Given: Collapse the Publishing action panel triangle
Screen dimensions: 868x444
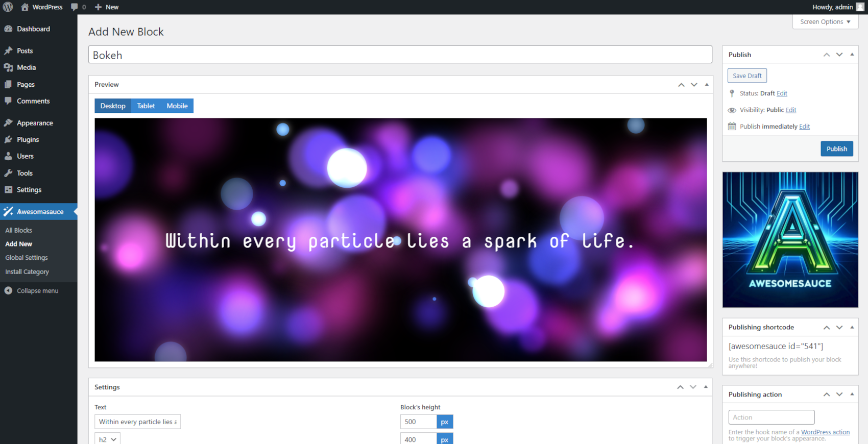Looking at the screenshot, I should pos(852,394).
